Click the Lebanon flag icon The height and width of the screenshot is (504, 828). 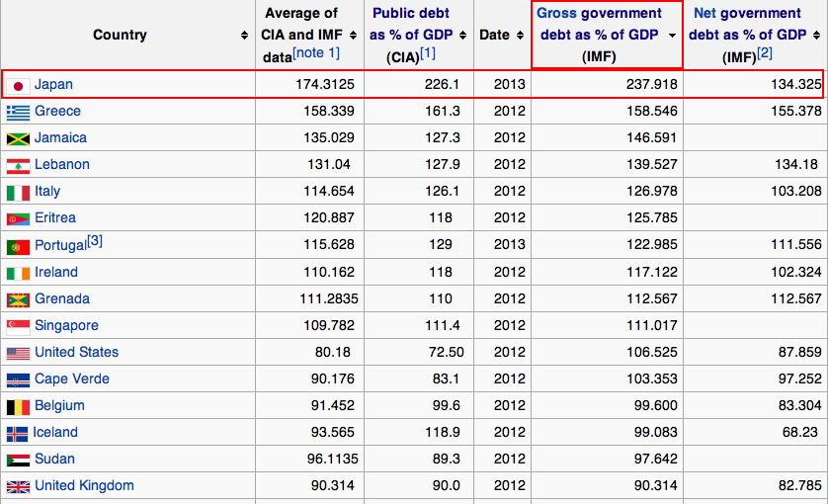tap(18, 165)
